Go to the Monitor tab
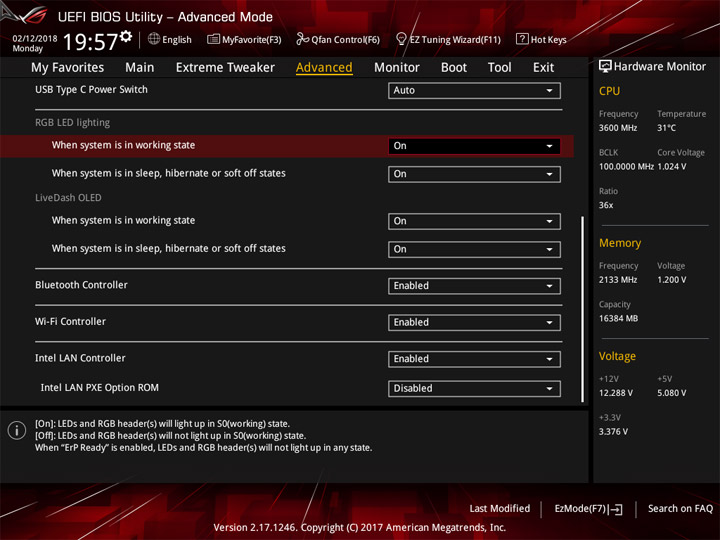 pos(397,68)
